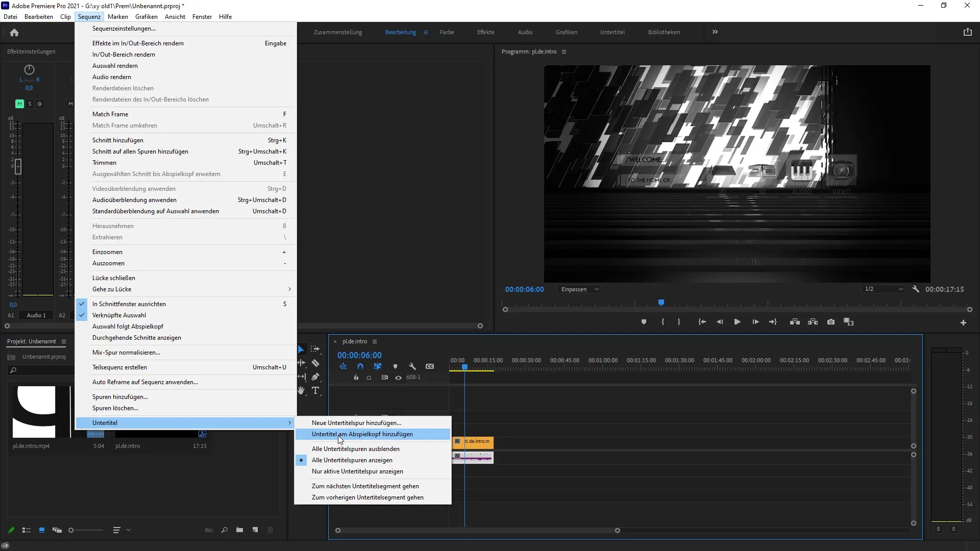
Task: Click the Find magnifier in project panel
Action: [x=224, y=530]
